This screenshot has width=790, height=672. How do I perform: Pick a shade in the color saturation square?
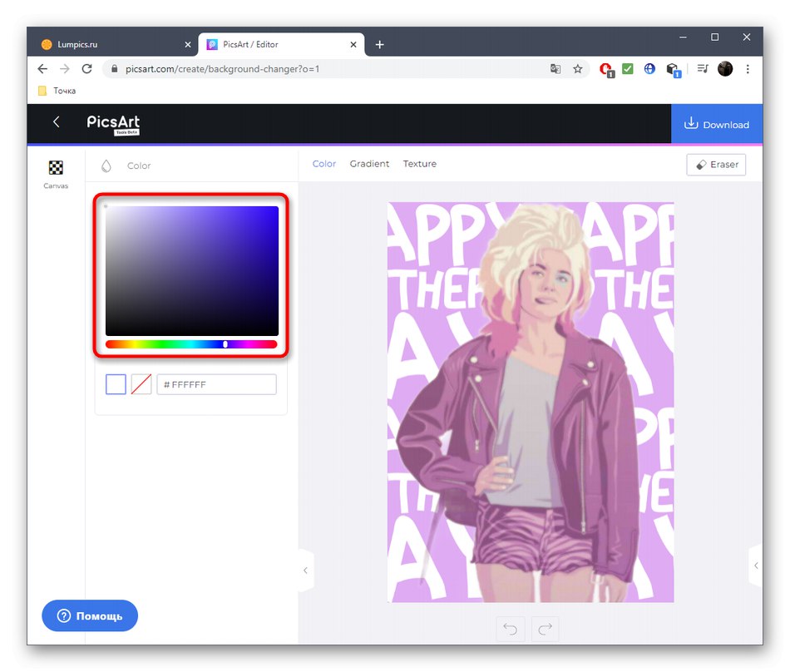(x=192, y=270)
